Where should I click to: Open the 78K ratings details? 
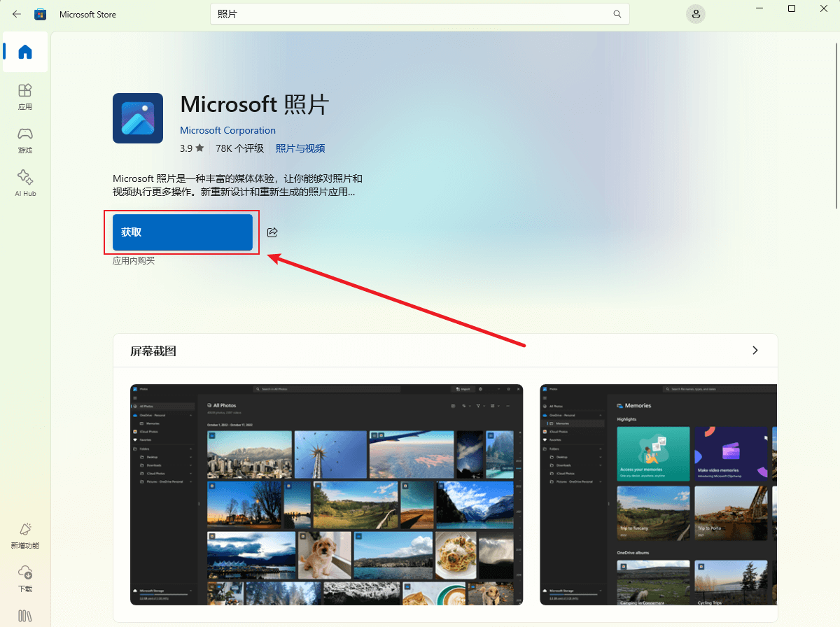tap(241, 148)
